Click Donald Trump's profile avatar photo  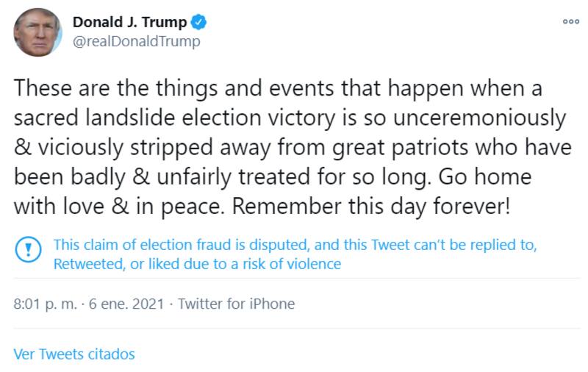point(38,32)
